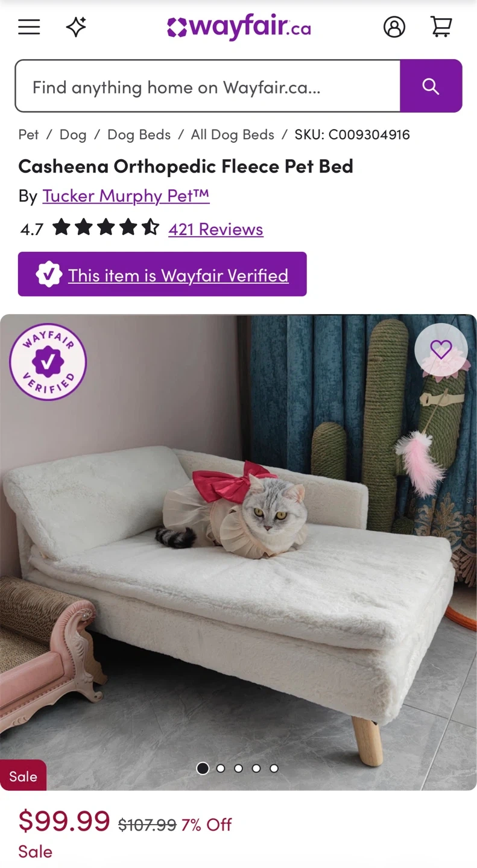Open the Tucker Murphy Pet brand link

[x=126, y=196]
